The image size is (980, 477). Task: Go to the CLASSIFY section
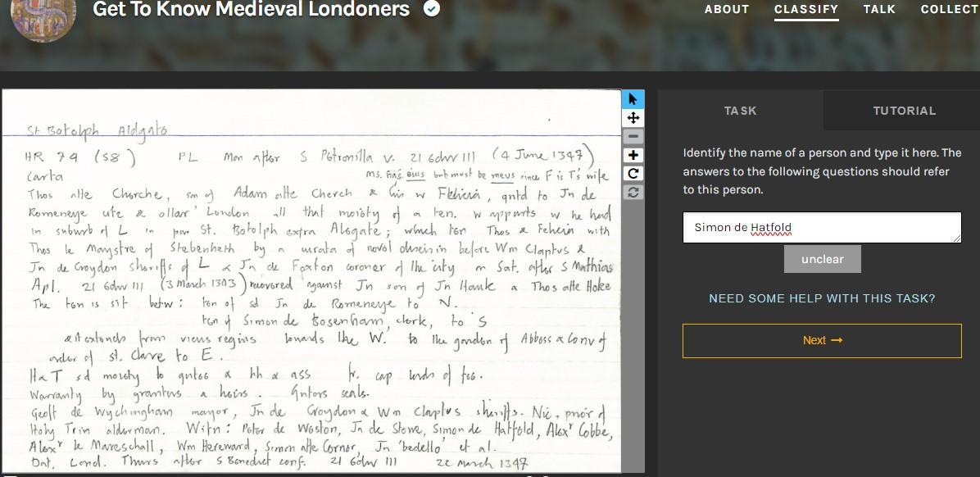pyautogui.click(x=806, y=9)
